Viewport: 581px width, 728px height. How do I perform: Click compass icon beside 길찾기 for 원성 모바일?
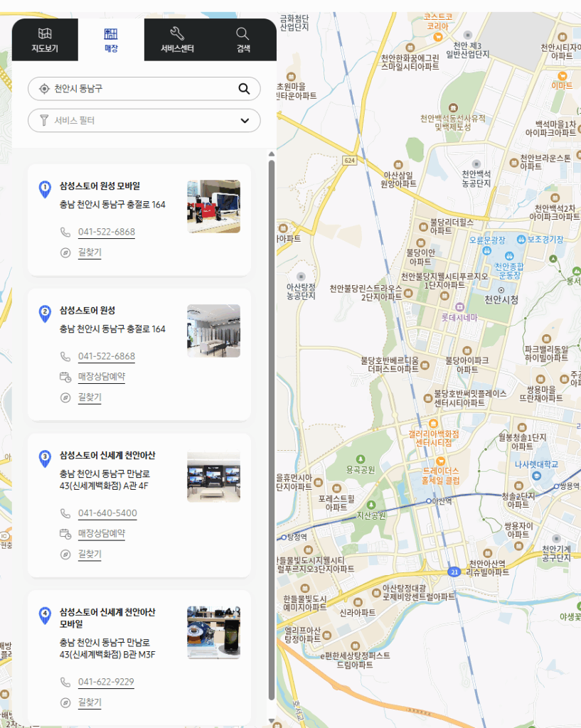pos(65,252)
